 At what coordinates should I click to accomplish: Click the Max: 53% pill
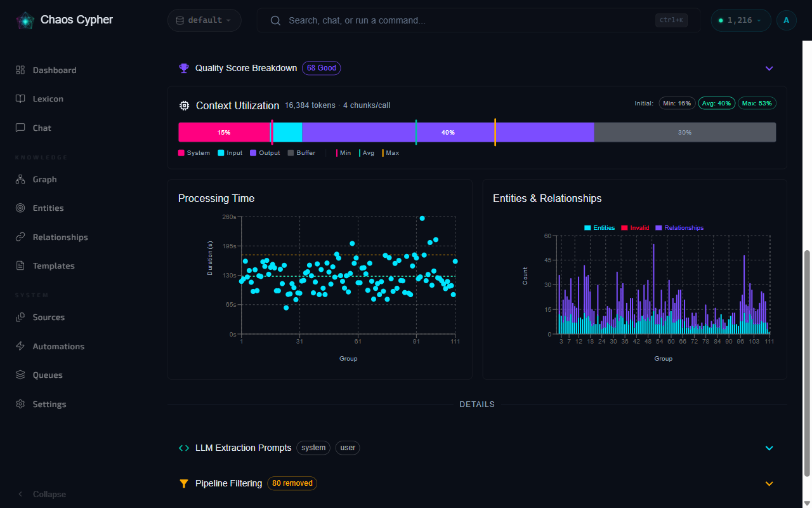point(757,103)
